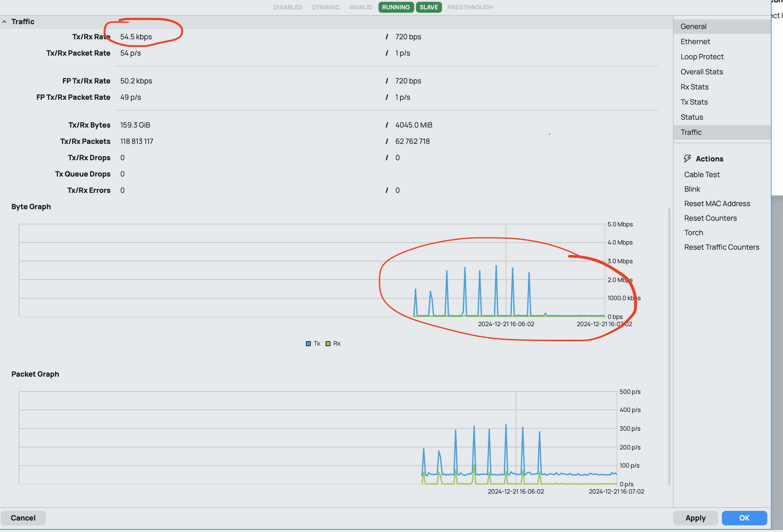Open the General section

(694, 26)
